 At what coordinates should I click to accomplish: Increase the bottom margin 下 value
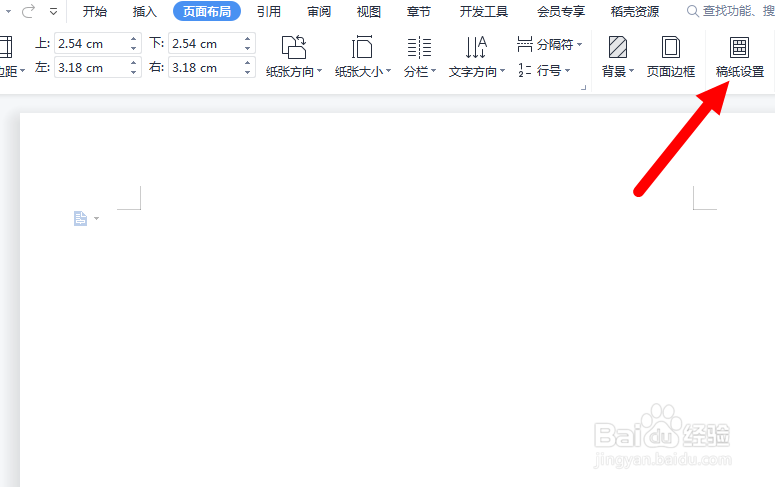[x=248, y=39]
